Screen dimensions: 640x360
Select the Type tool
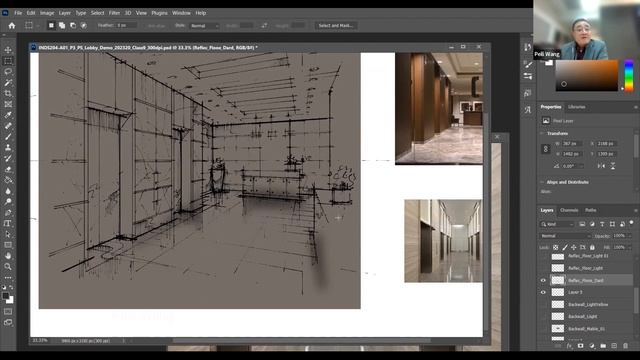coord(8,223)
